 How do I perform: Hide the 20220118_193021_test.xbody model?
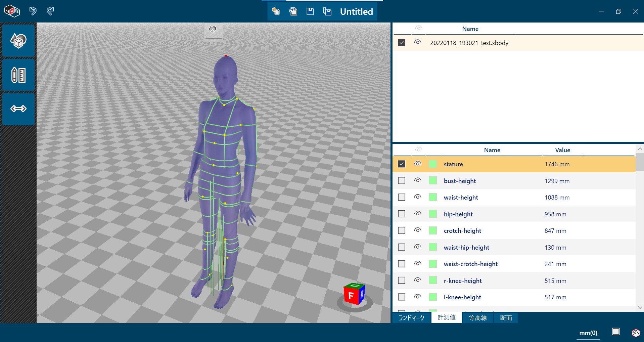point(418,42)
